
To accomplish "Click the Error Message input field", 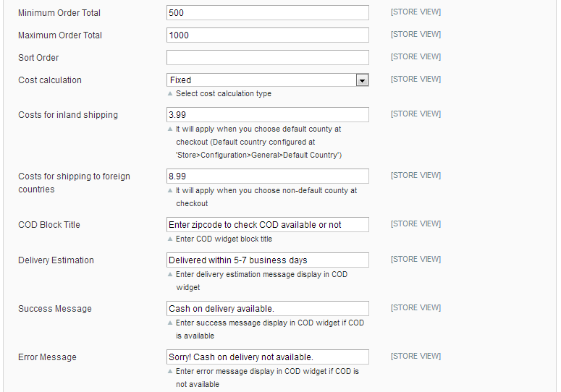I will point(267,357).
